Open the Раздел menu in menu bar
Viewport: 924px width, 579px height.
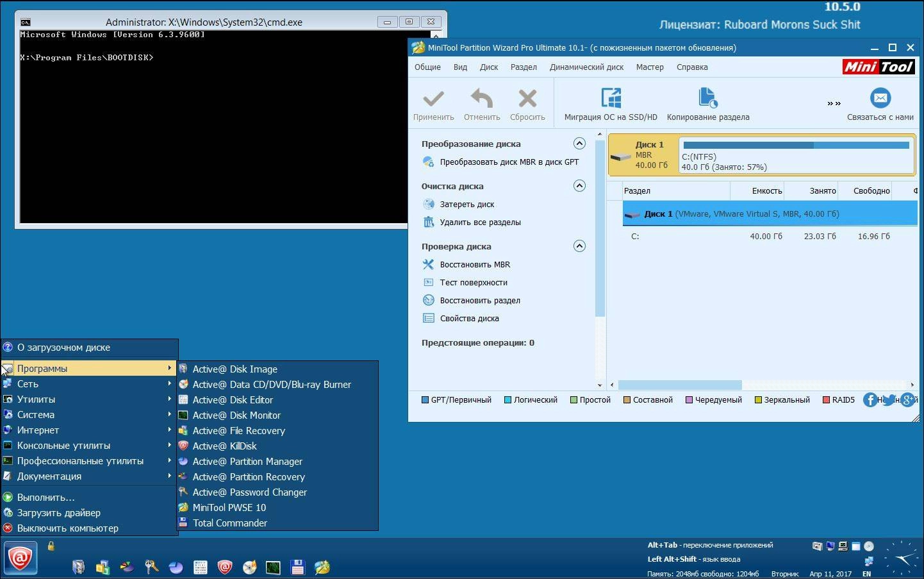click(524, 67)
